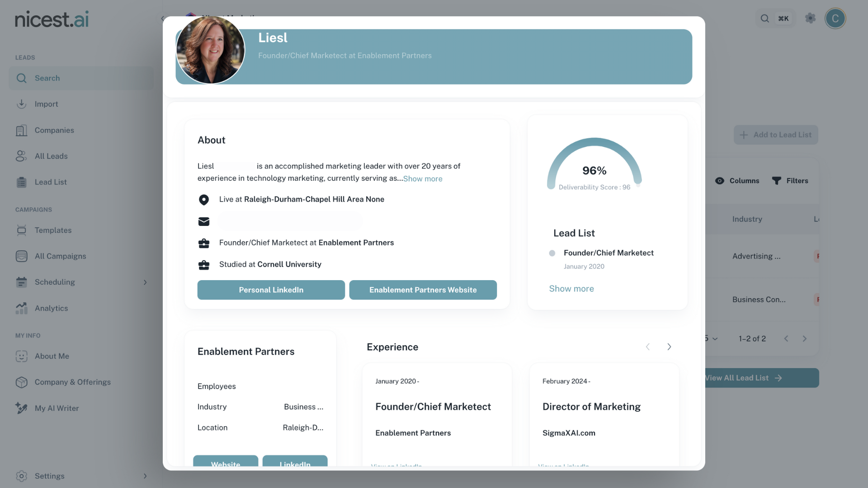Click briefcase icon beside Enablement Partners role
This screenshot has width=868, height=488.
pos(204,244)
